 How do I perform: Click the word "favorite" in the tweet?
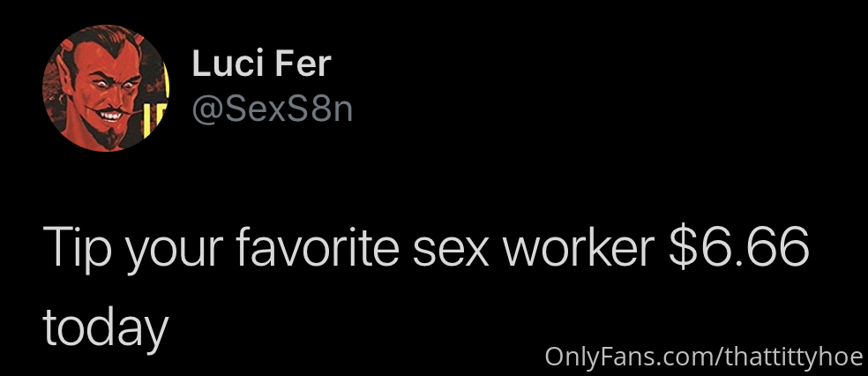320,250
